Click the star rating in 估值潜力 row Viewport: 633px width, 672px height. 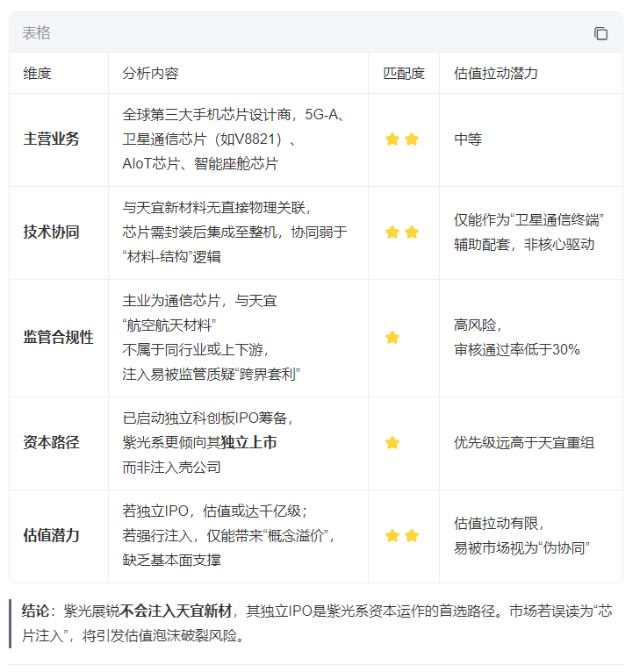[x=402, y=536]
